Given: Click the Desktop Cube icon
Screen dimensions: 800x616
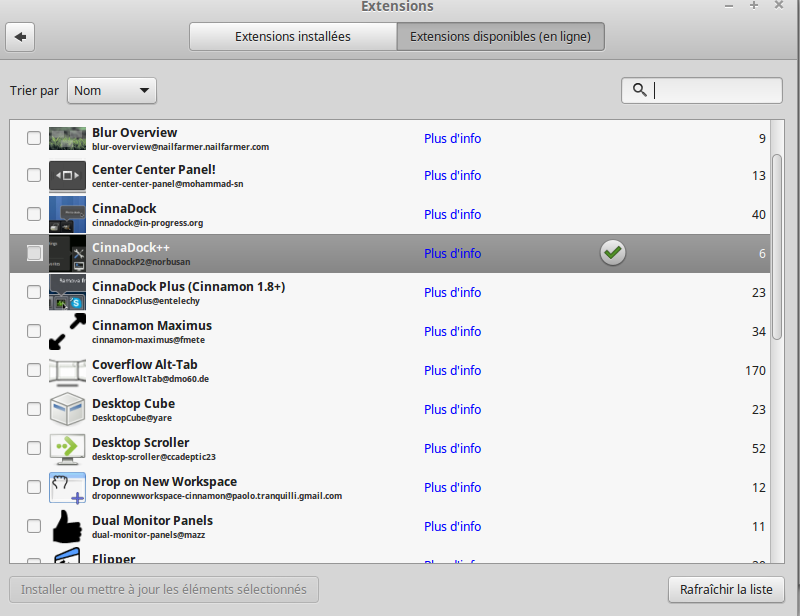Looking at the screenshot, I should point(67,409).
